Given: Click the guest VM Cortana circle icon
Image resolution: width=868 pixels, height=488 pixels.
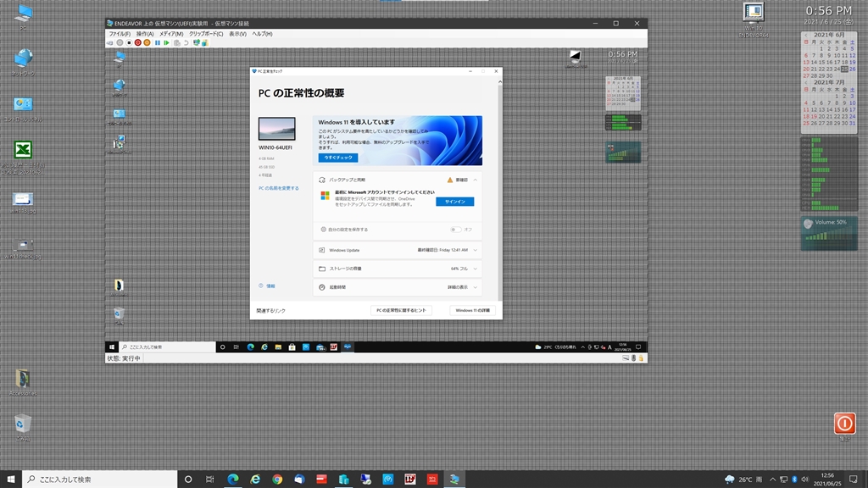Looking at the screenshot, I should (223, 347).
